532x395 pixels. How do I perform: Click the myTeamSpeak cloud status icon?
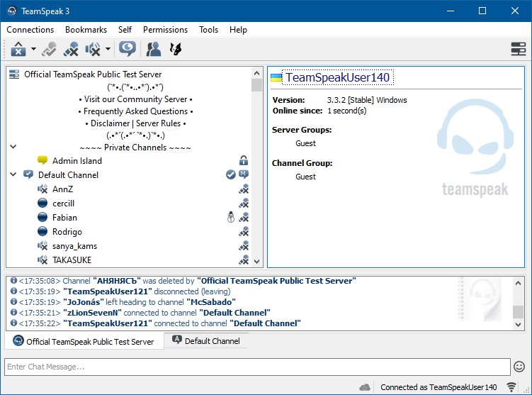pyautogui.click(x=365, y=387)
